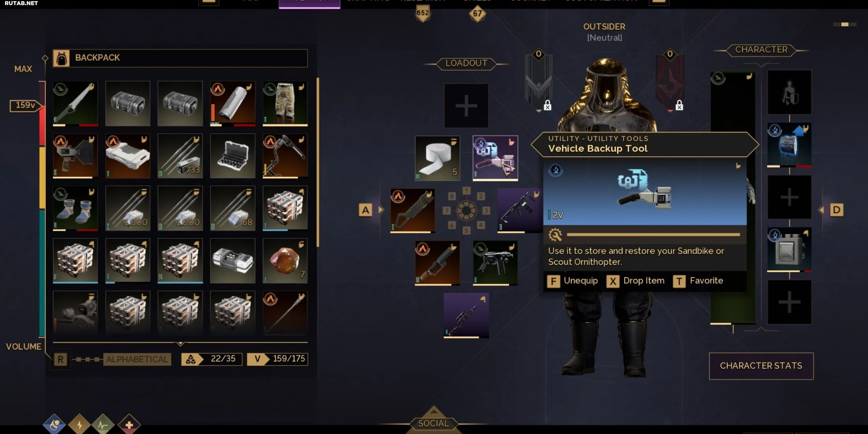Open the Character section header
Image resolution: width=868 pixels, height=434 pixels.
(x=761, y=50)
